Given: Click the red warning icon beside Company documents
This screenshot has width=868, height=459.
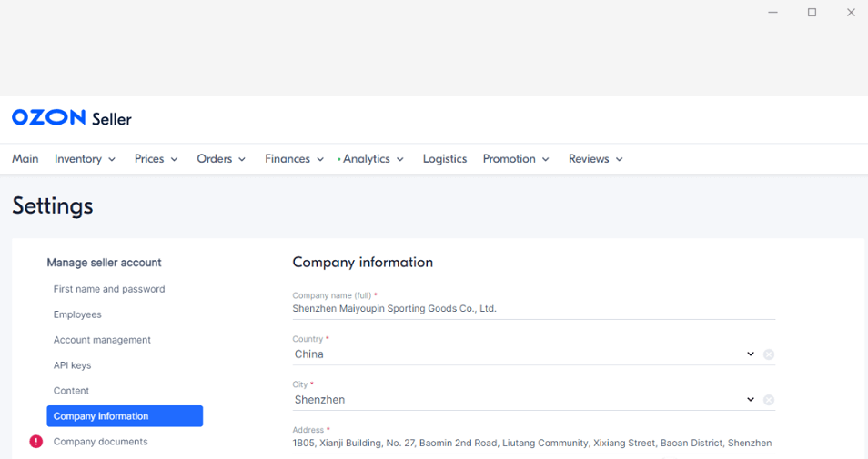Looking at the screenshot, I should [35, 442].
